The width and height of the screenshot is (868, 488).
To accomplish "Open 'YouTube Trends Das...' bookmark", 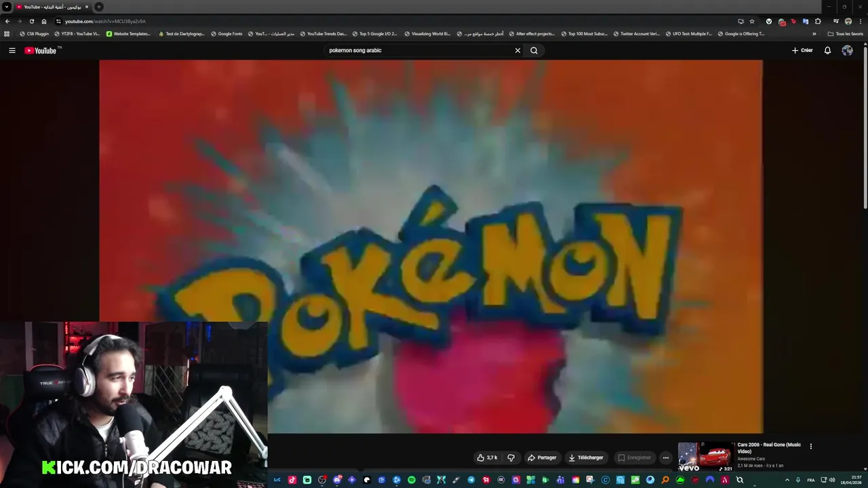I will (323, 33).
